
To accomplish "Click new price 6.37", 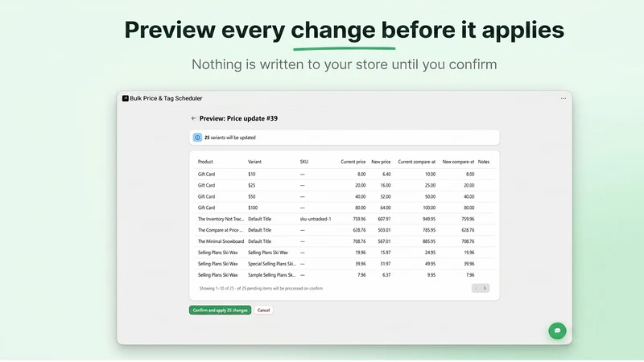I will (x=386, y=275).
